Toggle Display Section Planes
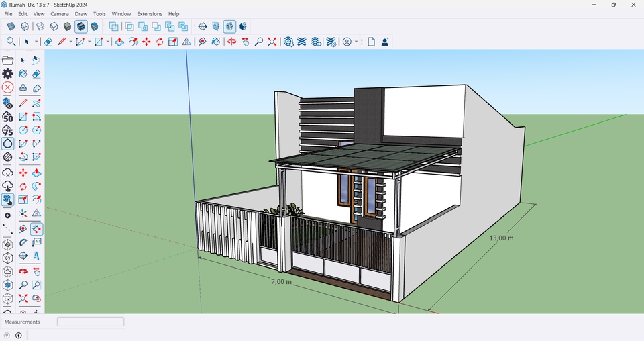Image resolution: width=644 pixels, height=341 pixels. (x=216, y=27)
